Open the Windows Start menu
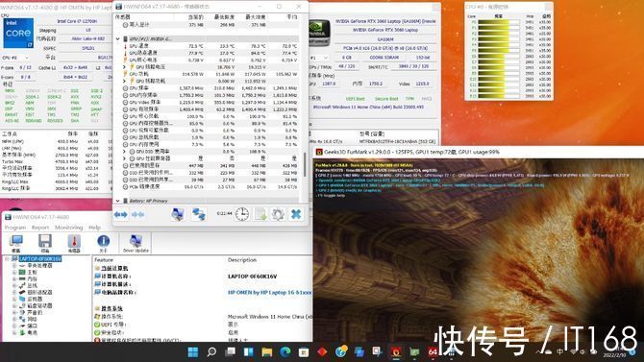 coord(192,352)
